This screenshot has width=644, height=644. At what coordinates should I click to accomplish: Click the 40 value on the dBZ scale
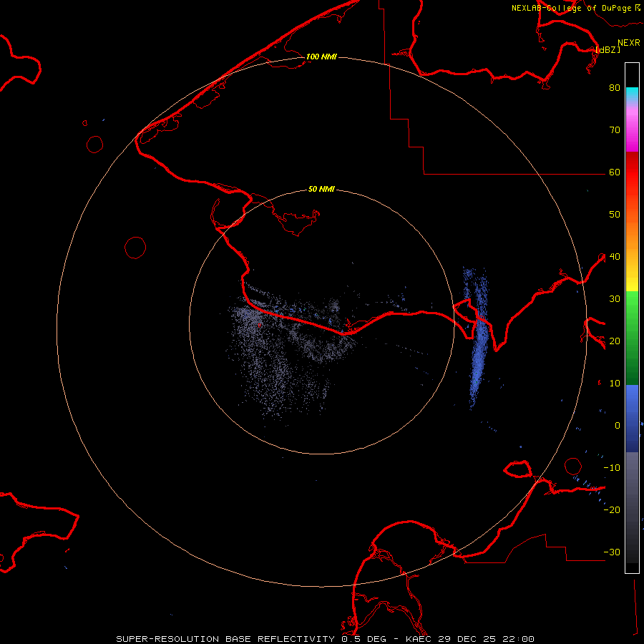pyautogui.click(x=615, y=256)
